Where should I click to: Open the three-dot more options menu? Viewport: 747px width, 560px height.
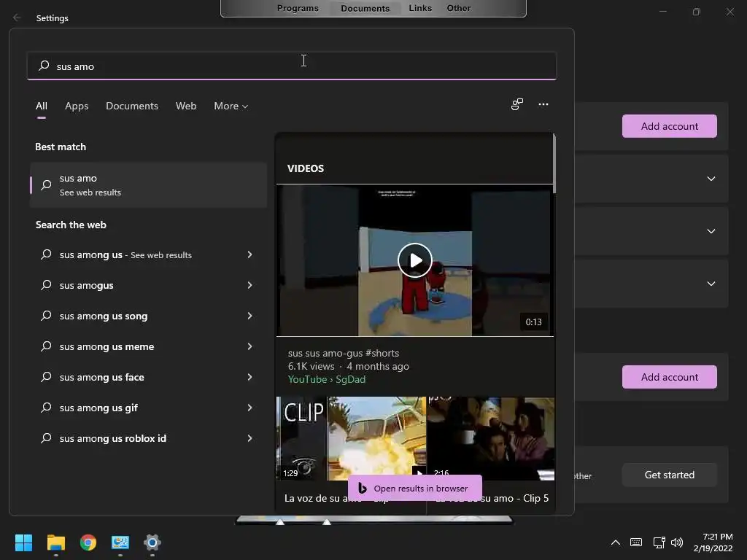click(x=543, y=104)
